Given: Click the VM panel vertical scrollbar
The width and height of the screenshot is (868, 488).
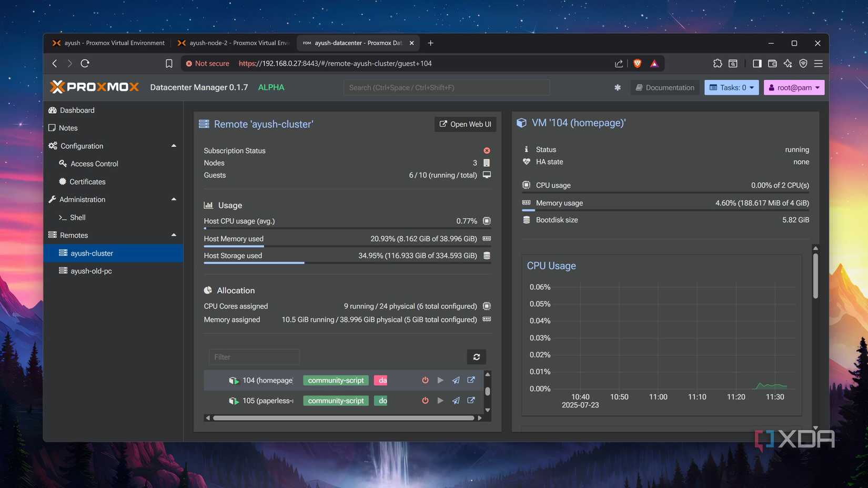Looking at the screenshot, I should click(815, 276).
